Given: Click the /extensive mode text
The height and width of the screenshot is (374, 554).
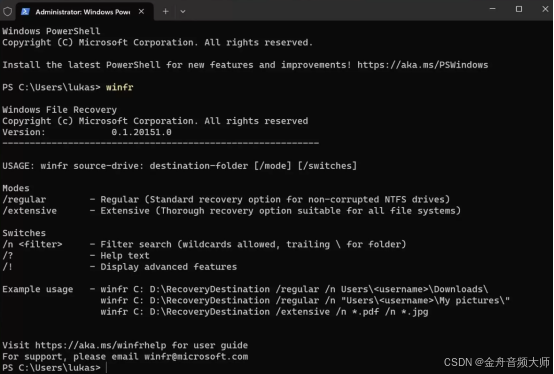Looking at the screenshot, I should 29,211.
